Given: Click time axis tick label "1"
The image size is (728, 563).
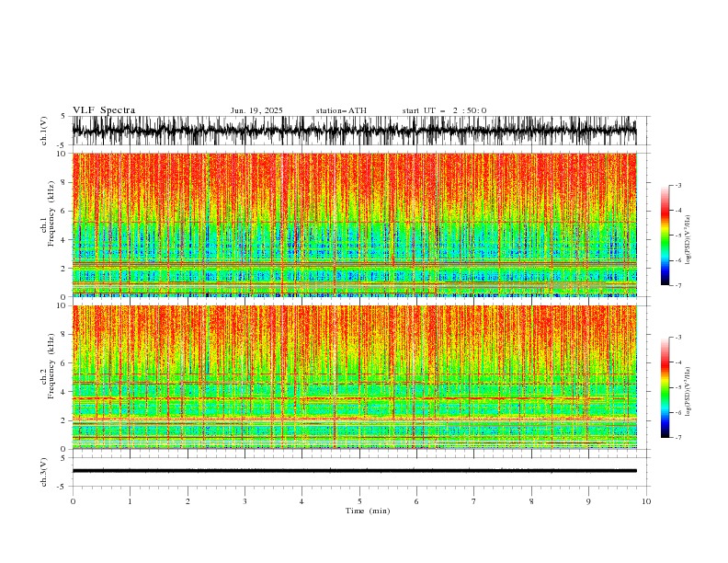Looking at the screenshot, I should tap(131, 501).
